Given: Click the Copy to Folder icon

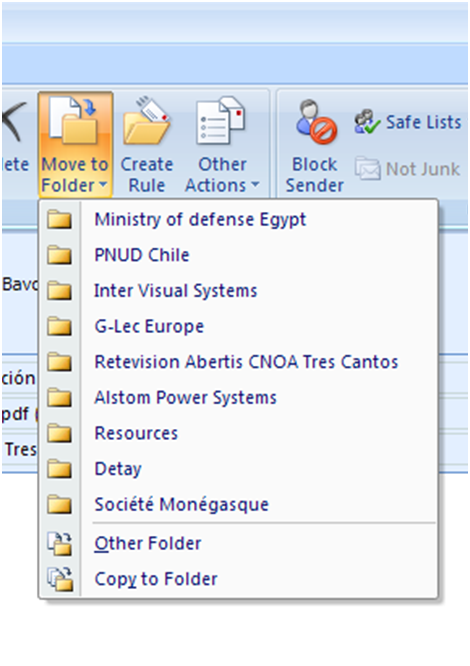Looking at the screenshot, I should (x=59, y=579).
